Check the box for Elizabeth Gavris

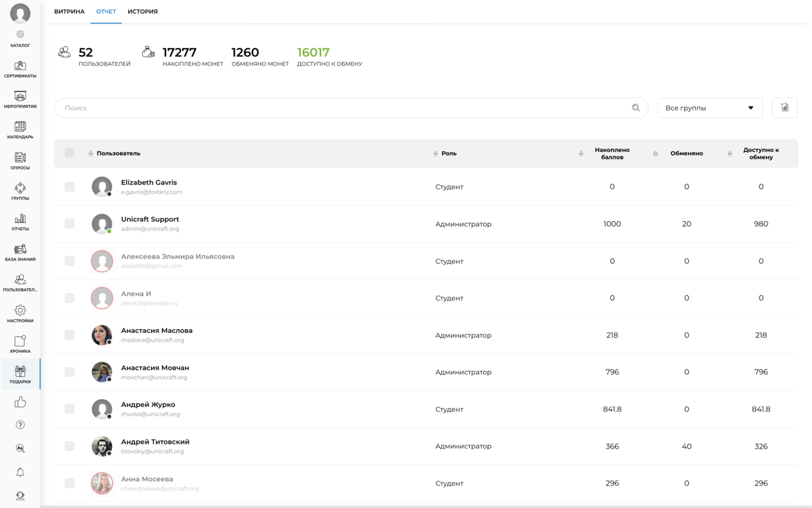pyautogui.click(x=69, y=187)
